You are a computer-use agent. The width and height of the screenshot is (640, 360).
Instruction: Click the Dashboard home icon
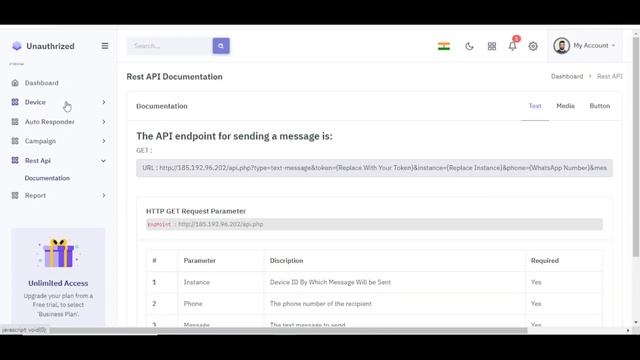click(15, 83)
